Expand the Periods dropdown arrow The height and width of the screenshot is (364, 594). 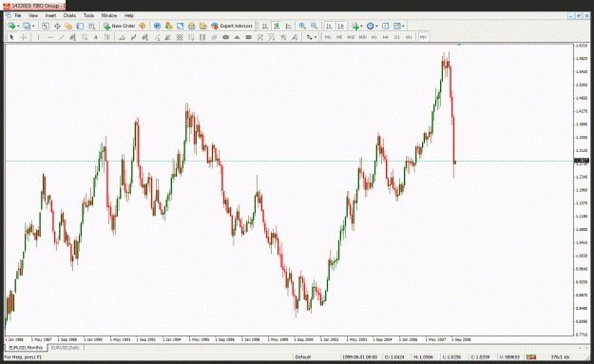click(376, 26)
